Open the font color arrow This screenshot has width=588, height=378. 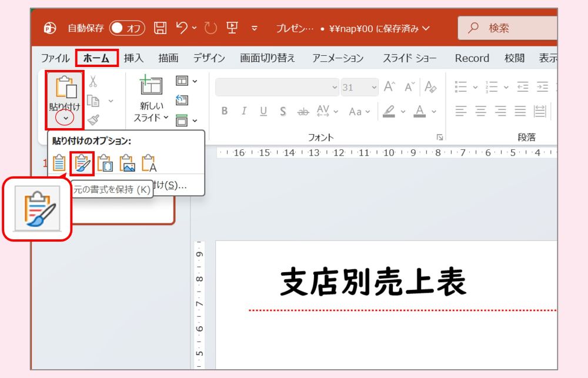point(434,111)
